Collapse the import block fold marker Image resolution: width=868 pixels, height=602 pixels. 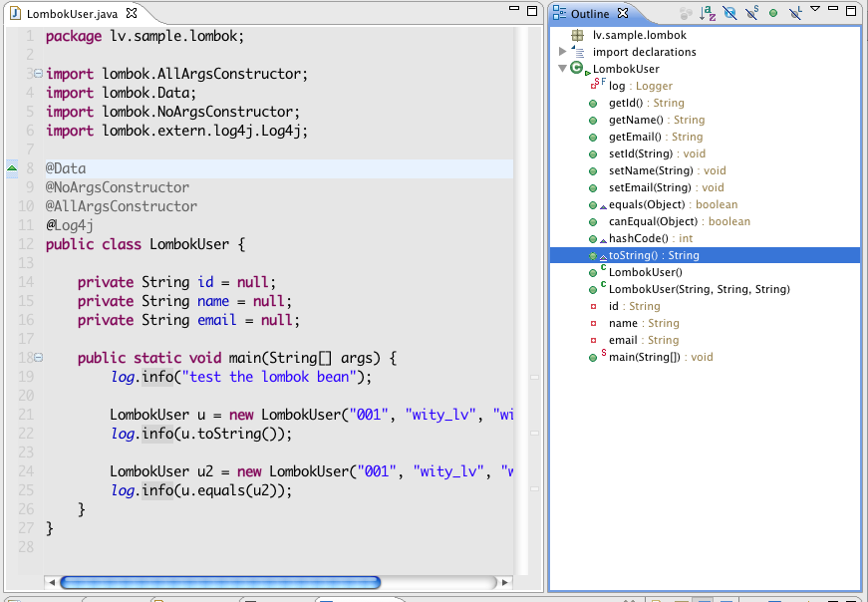pos(38,74)
